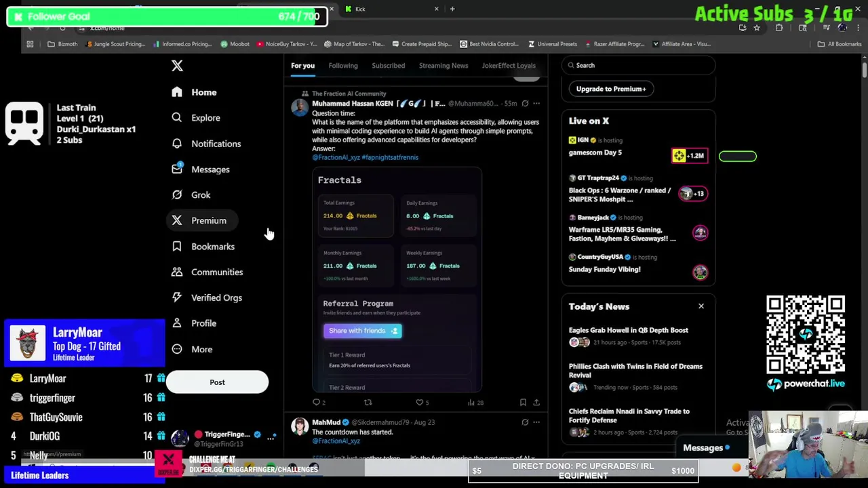Open Grok from the sidebar
Viewport: 868px width, 488px height.
tap(191, 195)
